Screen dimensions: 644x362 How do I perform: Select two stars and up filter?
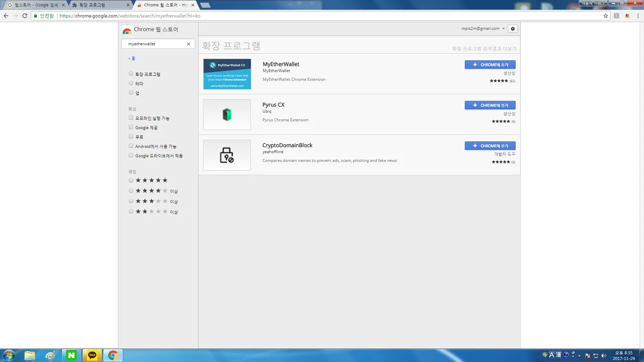coord(131,212)
